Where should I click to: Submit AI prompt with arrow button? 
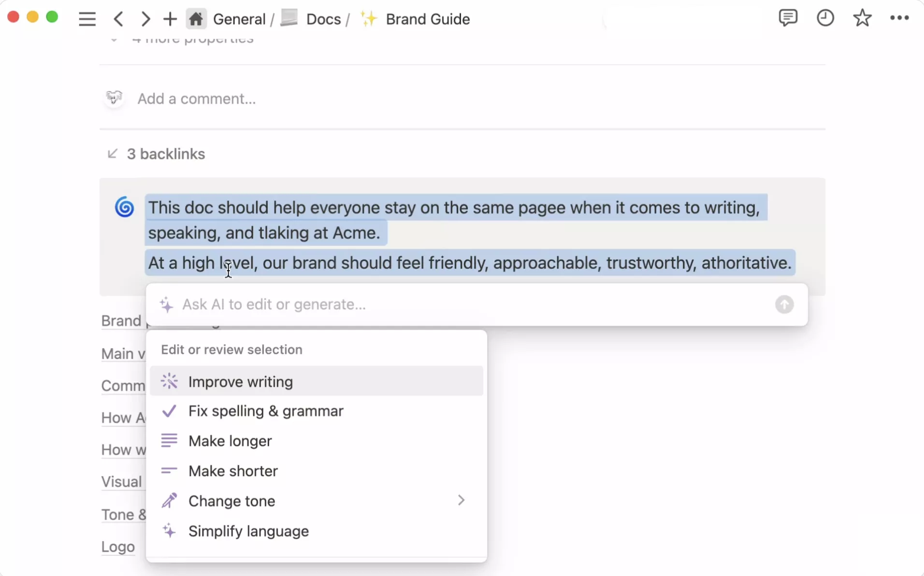(x=784, y=304)
